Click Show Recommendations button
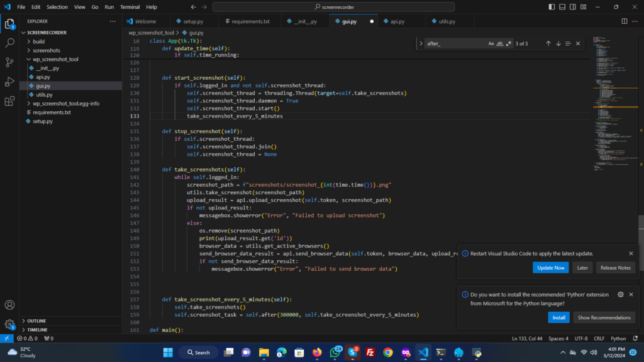 pyautogui.click(x=604, y=317)
